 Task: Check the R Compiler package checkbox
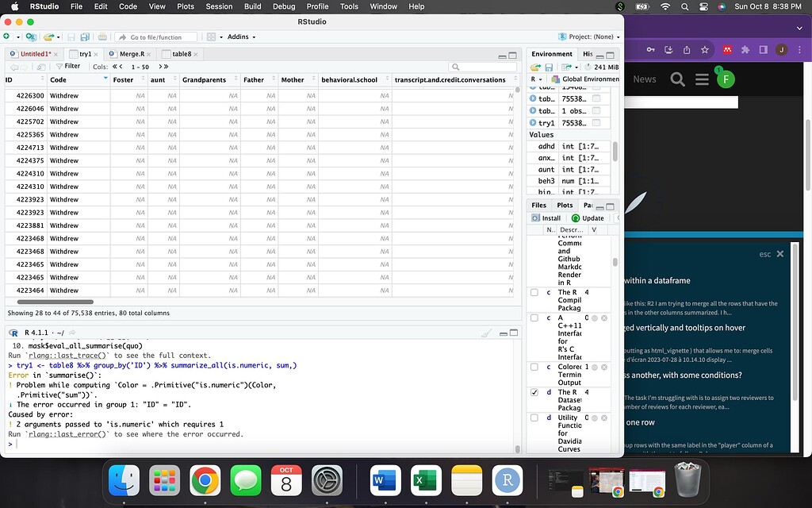tap(535, 294)
